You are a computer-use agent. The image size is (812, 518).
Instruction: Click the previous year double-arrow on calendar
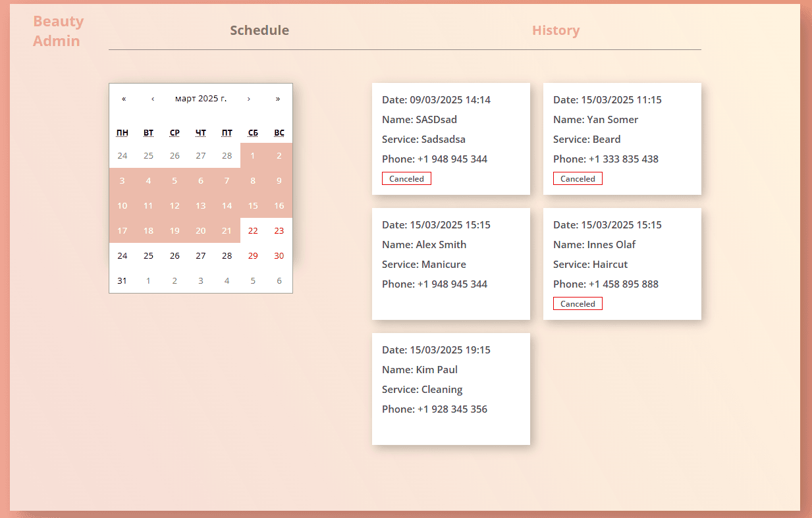124,98
